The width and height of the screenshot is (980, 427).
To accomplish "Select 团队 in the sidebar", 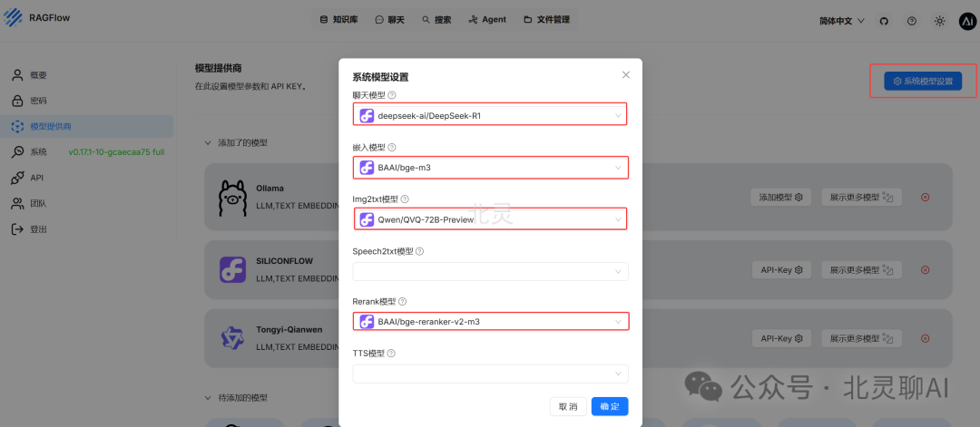I will (87, 203).
